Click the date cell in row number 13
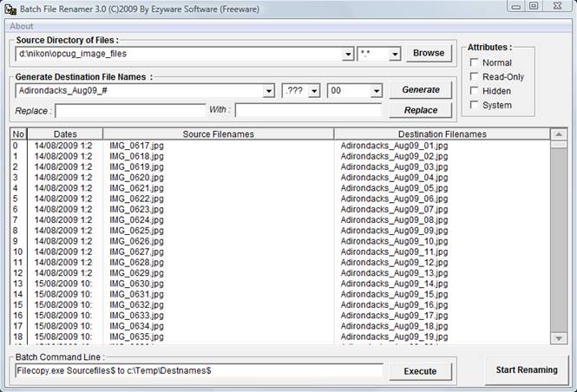Screen dimensions: 577x392 point(63,284)
